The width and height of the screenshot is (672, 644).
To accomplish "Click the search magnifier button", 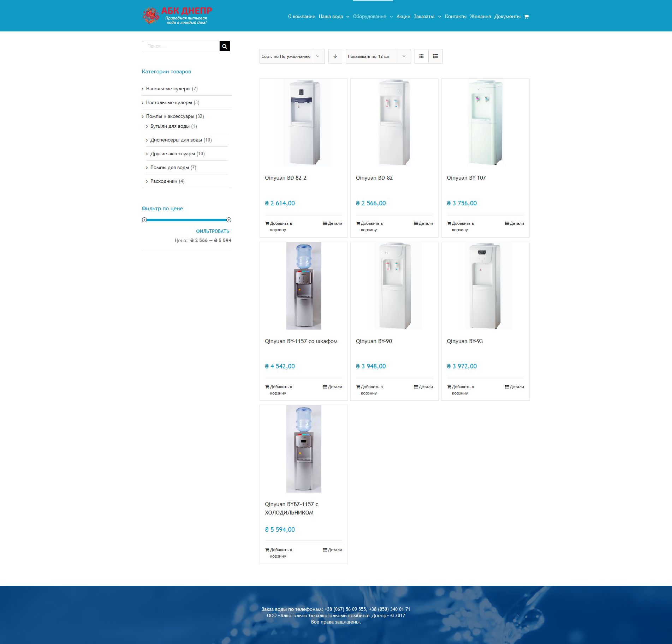I will (x=225, y=46).
